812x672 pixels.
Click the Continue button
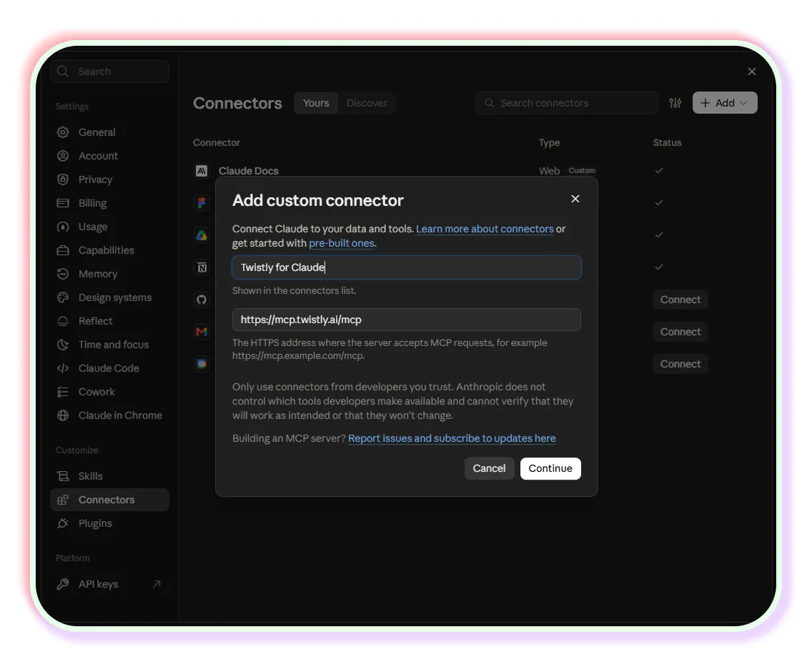[550, 468]
